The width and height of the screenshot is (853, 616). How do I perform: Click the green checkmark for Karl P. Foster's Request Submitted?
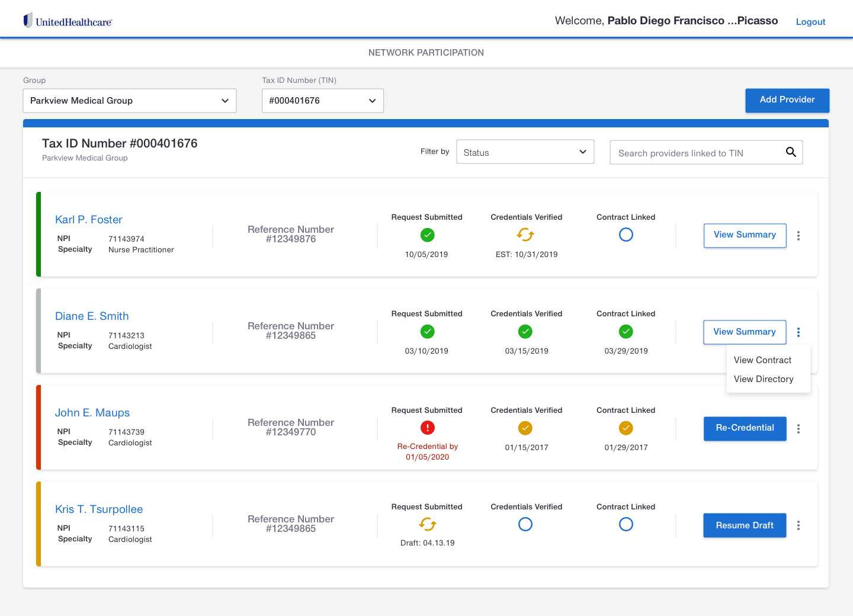click(427, 235)
